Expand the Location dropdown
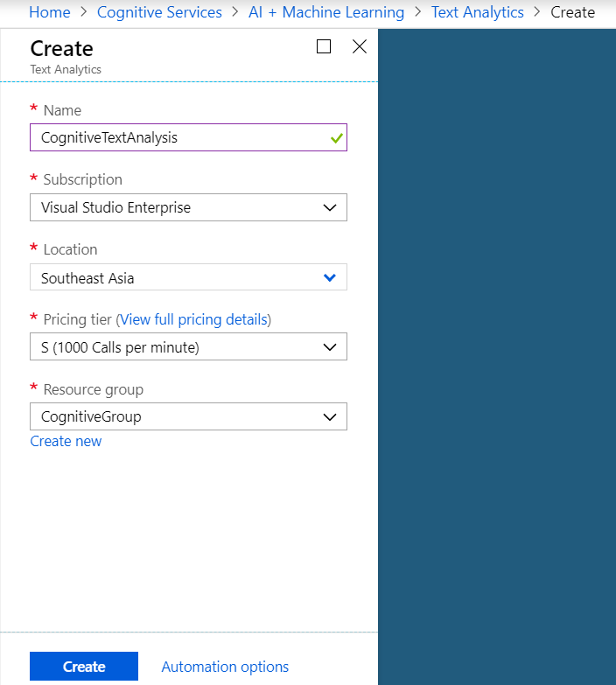Screen dimensions: 616x685 (x=188, y=277)
